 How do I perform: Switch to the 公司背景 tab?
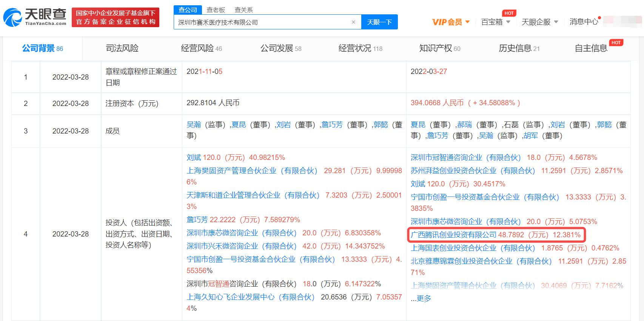43,48
